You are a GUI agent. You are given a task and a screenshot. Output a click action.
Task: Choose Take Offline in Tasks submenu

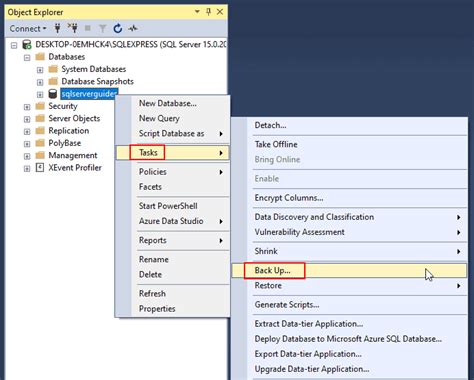point(349,144)
